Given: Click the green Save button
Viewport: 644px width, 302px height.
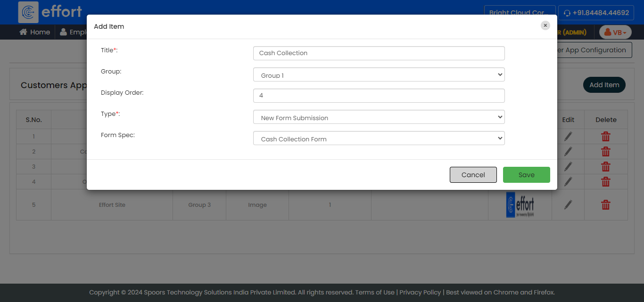Looking at the screenshot, I should (x=526, y=175).
